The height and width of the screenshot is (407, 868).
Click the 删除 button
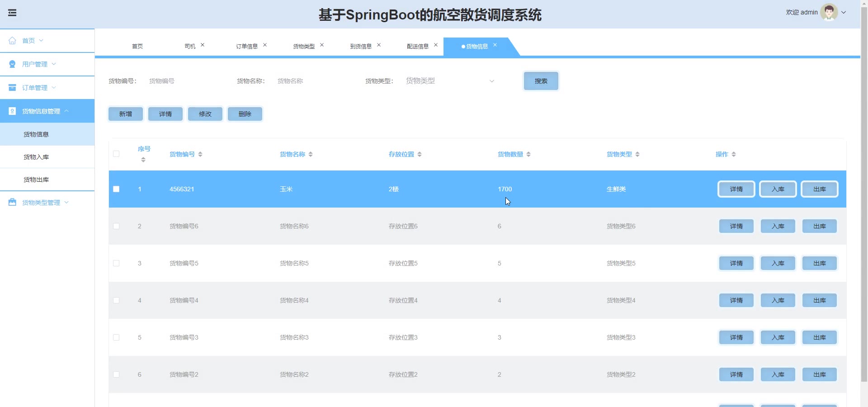coord(245,114)
